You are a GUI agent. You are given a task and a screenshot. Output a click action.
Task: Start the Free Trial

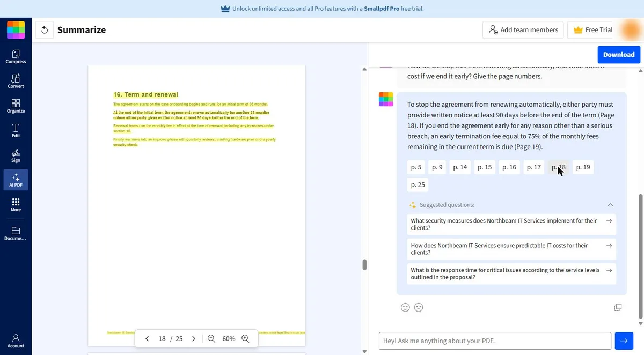pos(592,30)
